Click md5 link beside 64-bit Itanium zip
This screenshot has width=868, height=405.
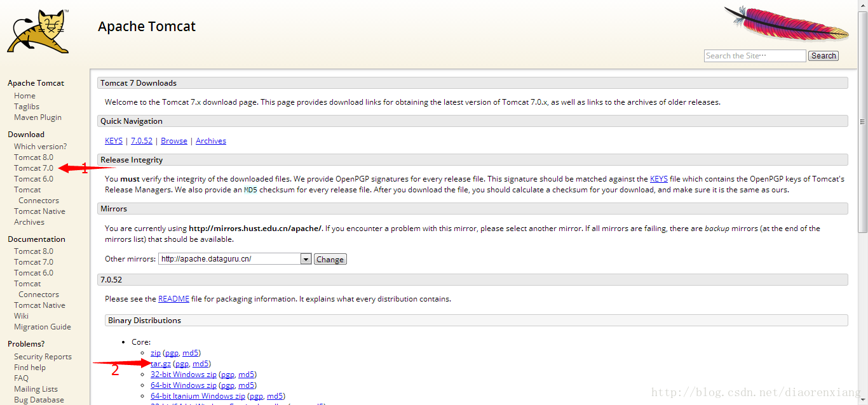(275, 396)
